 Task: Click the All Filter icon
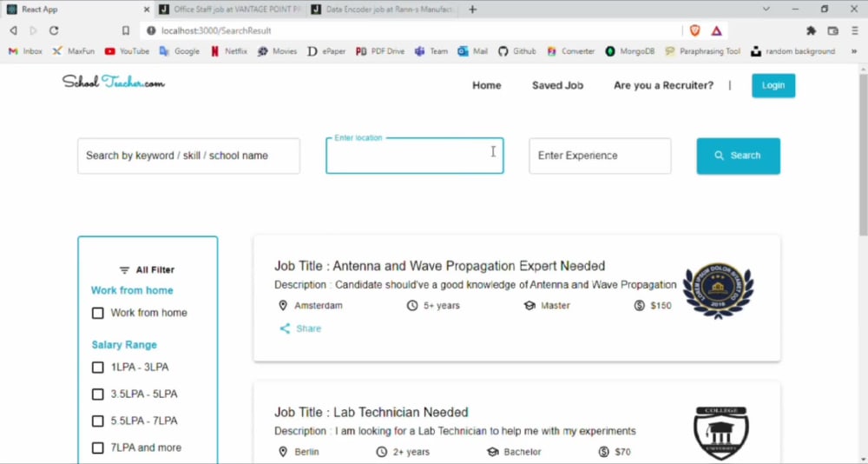[x=124, y=270]
